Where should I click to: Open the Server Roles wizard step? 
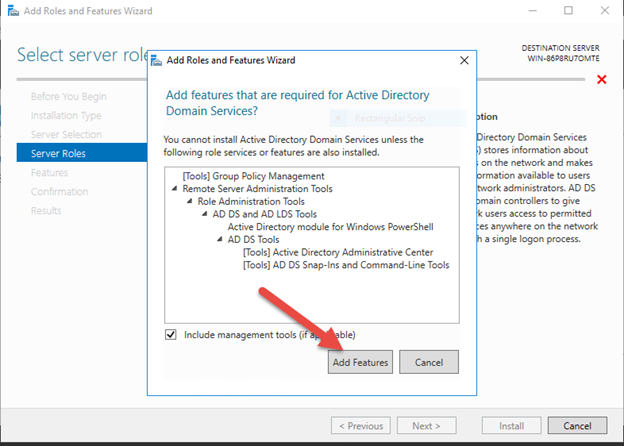pyautogui.click(x=82, y=153)
